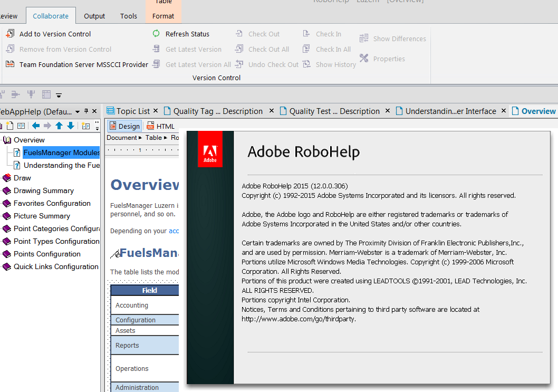Close Understanding User Interface tab

(x=504, y=111)
